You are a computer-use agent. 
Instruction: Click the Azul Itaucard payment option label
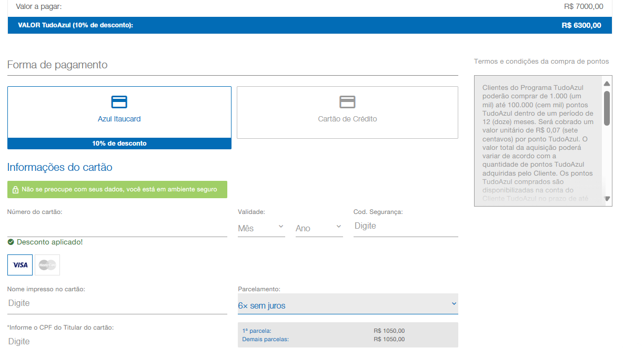click(x=119, y=119)
